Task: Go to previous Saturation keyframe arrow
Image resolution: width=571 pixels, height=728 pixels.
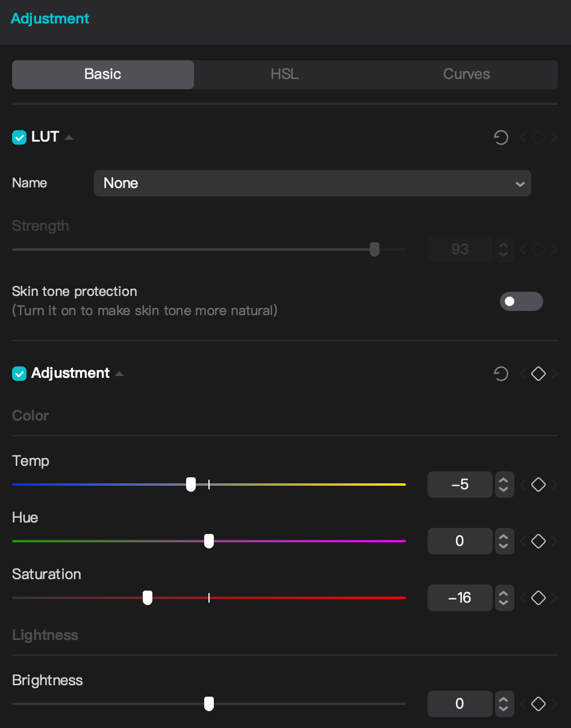Action: tap(523, 598)
